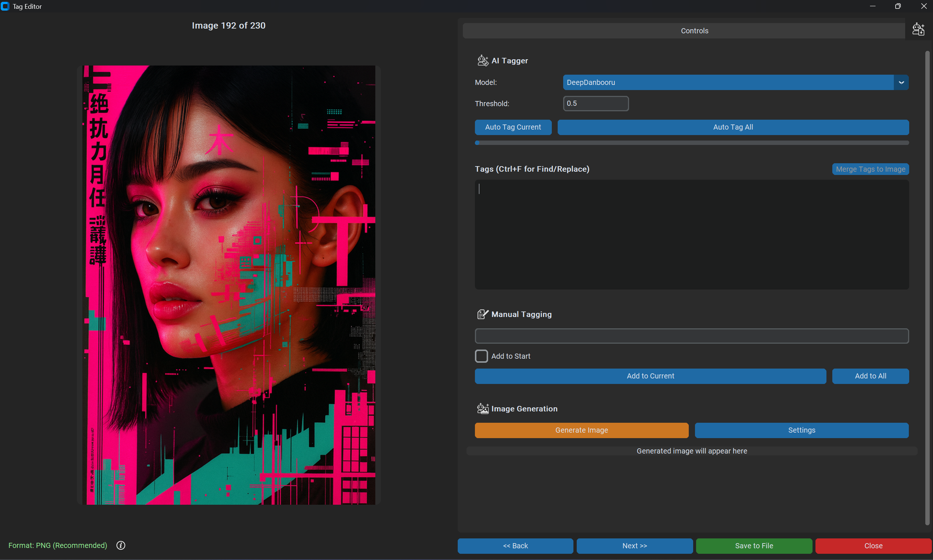Minimize the Tag Editor window
The image size is (933, 560).
point(873,7)
